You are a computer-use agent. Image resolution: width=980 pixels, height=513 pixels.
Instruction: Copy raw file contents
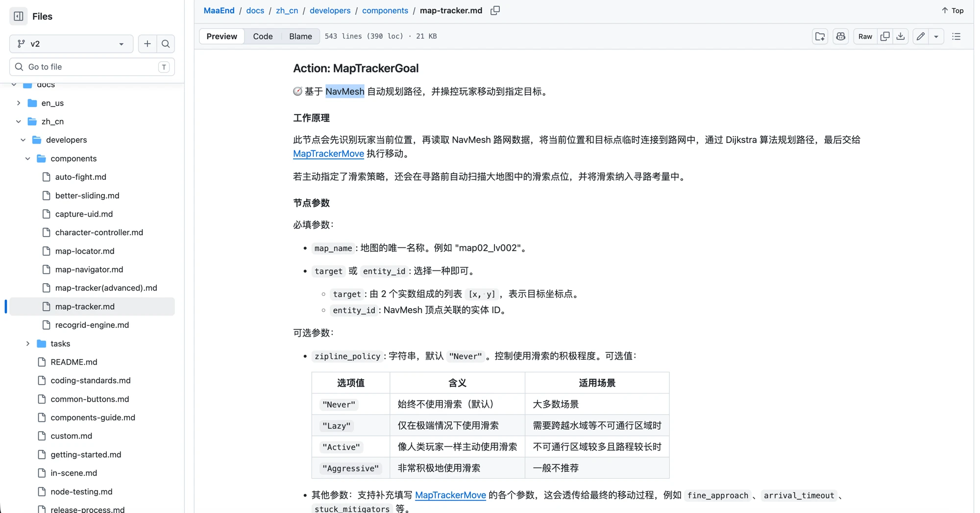[885, 36]
